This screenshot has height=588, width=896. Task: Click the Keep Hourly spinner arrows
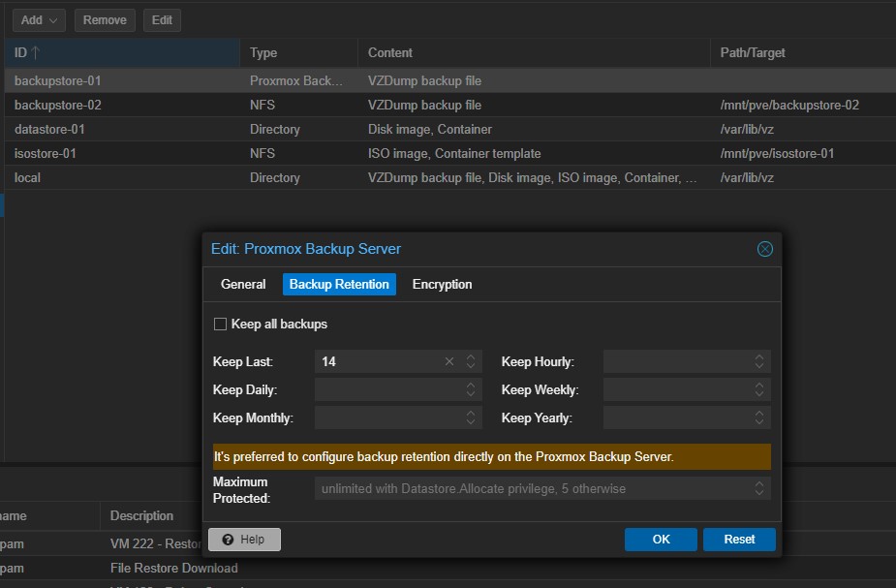pyautogui.click(x=759, y=361)
